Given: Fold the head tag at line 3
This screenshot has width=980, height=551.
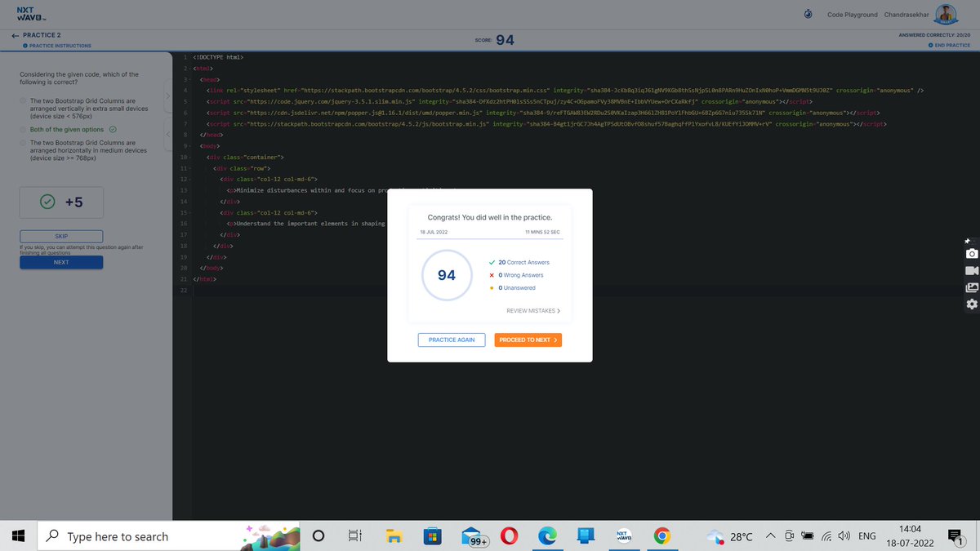Looking at the screenshot, I should coord(189,79).
